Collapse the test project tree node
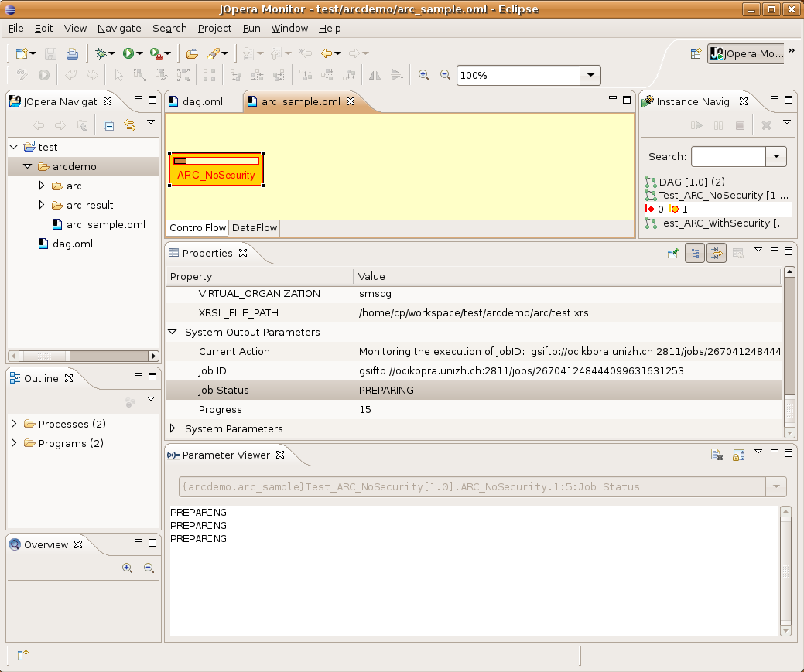This screenshot has width=804, height=672. pyautogui.click(x=14, y=147)
